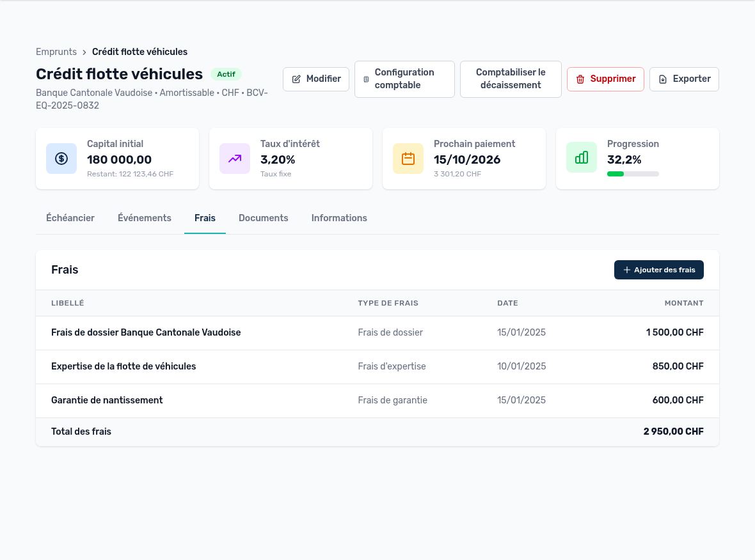Select the Frais tab
Image resolution: width=755 pixels, height=560 pixels.
point(205,218)
